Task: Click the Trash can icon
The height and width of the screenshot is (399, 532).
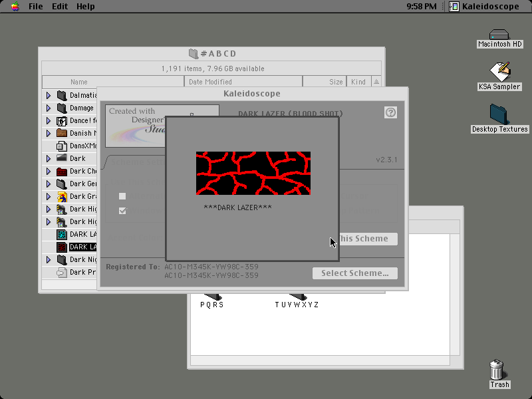Action: [x=497, y=370]
